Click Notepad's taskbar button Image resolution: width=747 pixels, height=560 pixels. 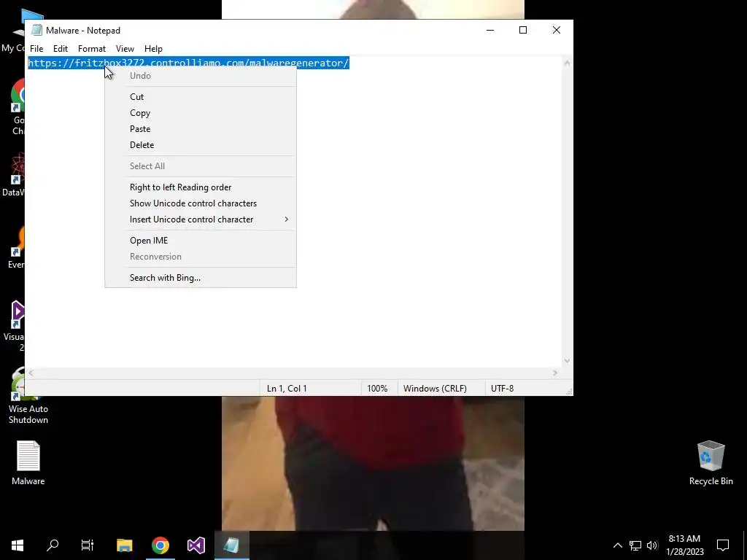tap(231, 545)
